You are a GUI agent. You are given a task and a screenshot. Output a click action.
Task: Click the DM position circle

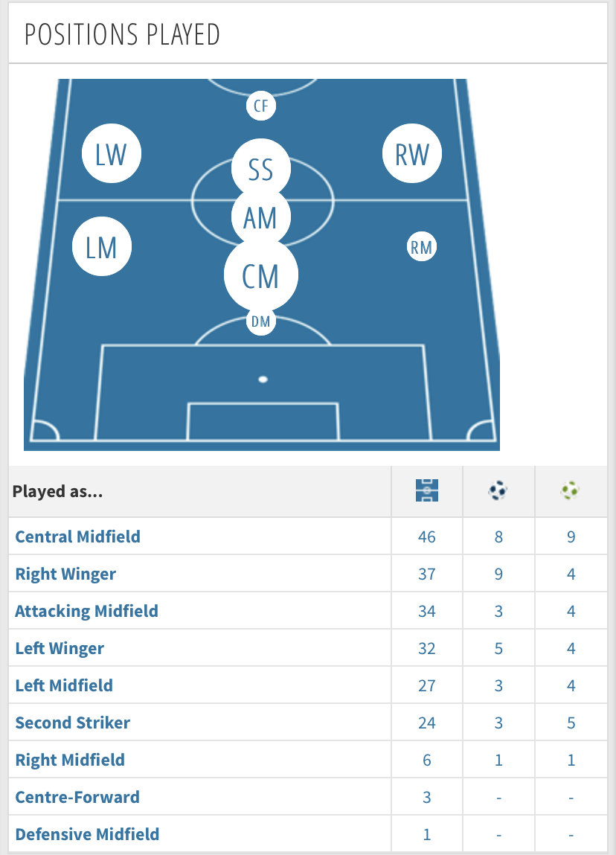260,321
